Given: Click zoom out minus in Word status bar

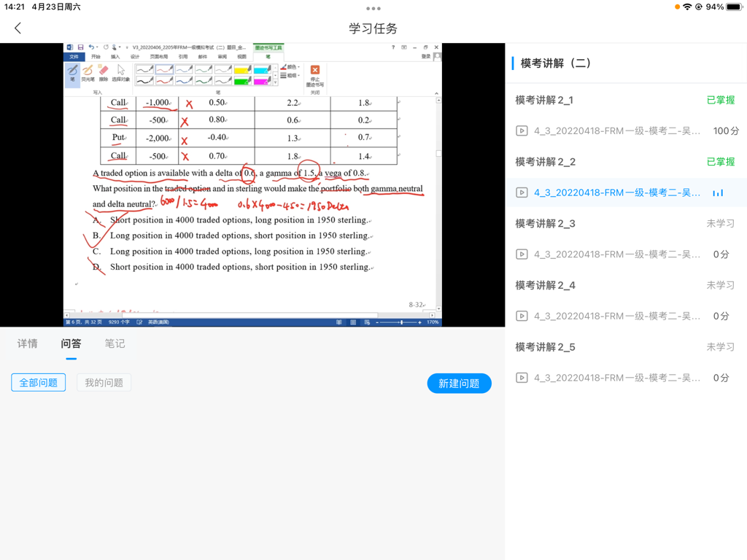Looking at the screenshot, I should (x=377, y=322).
